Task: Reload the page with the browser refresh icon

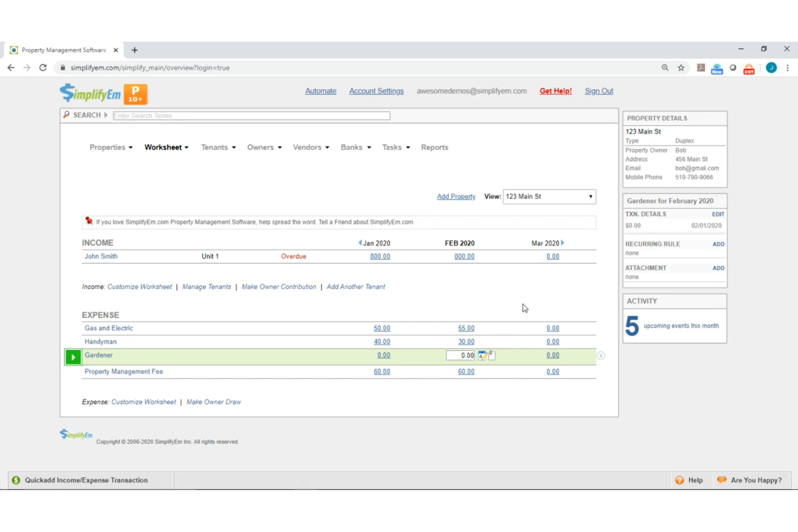Action: (x=43, y=68)
